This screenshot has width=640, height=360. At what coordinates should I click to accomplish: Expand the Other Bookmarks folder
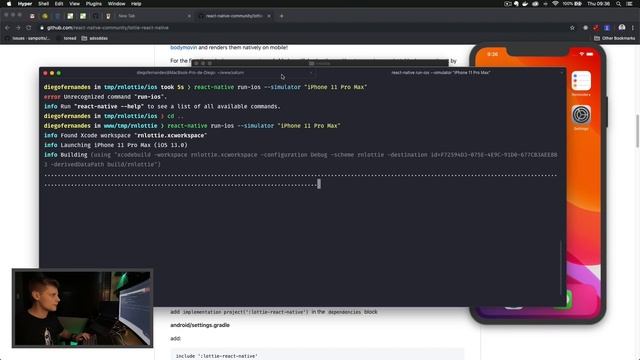615,38
